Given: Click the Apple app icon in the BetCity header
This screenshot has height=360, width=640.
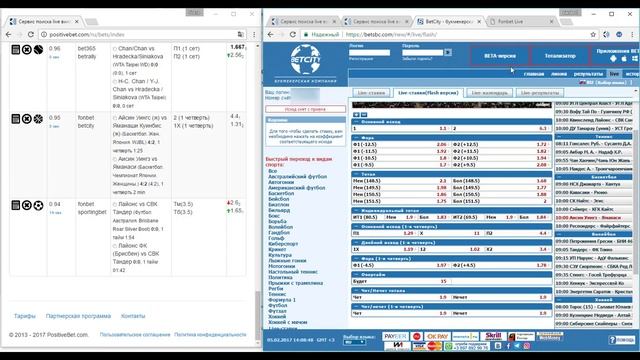Looking at the screenshot, I should 624,59.
